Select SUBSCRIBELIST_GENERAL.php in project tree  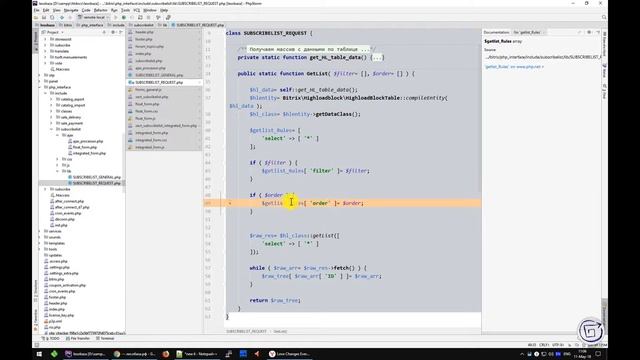(x=94, y=177)
